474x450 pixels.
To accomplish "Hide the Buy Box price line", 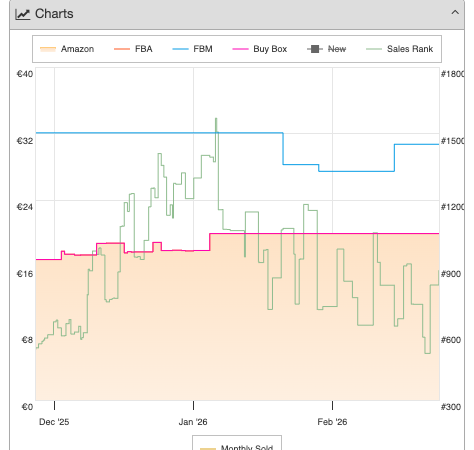I will [x=260, y=49].
